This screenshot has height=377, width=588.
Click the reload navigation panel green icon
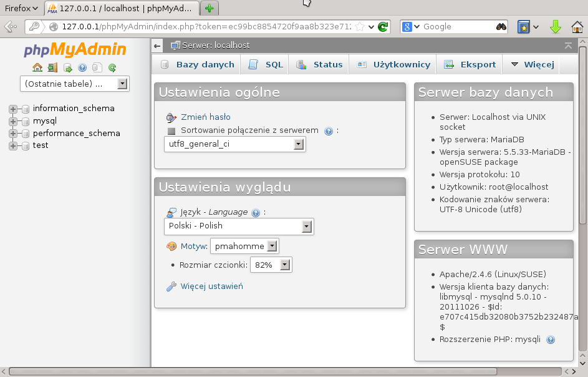112,67
